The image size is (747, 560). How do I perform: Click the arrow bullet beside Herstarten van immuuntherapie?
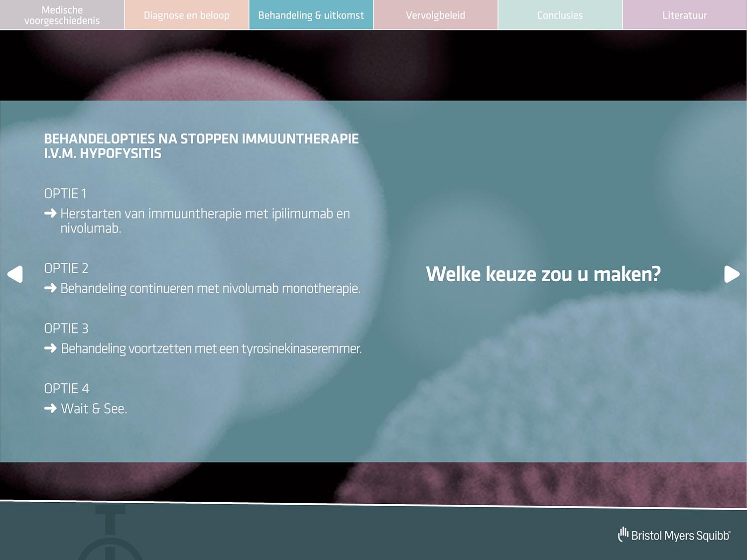pos(50,214)
